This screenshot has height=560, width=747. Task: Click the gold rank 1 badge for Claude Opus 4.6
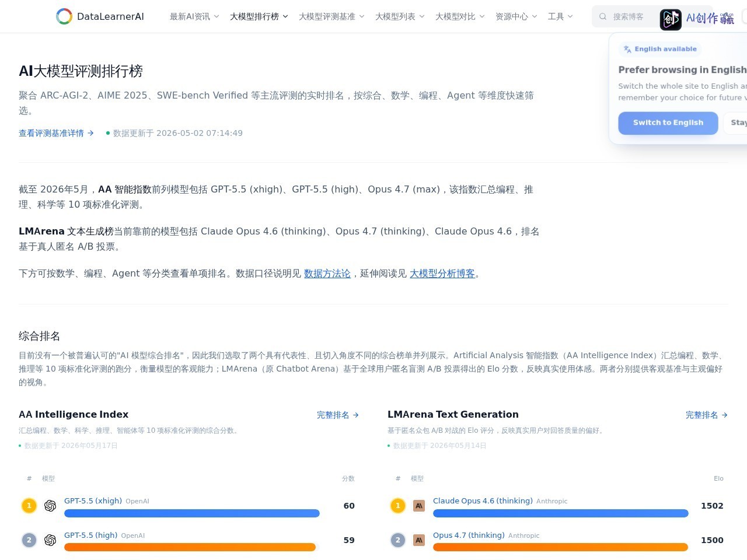[398, 506]
